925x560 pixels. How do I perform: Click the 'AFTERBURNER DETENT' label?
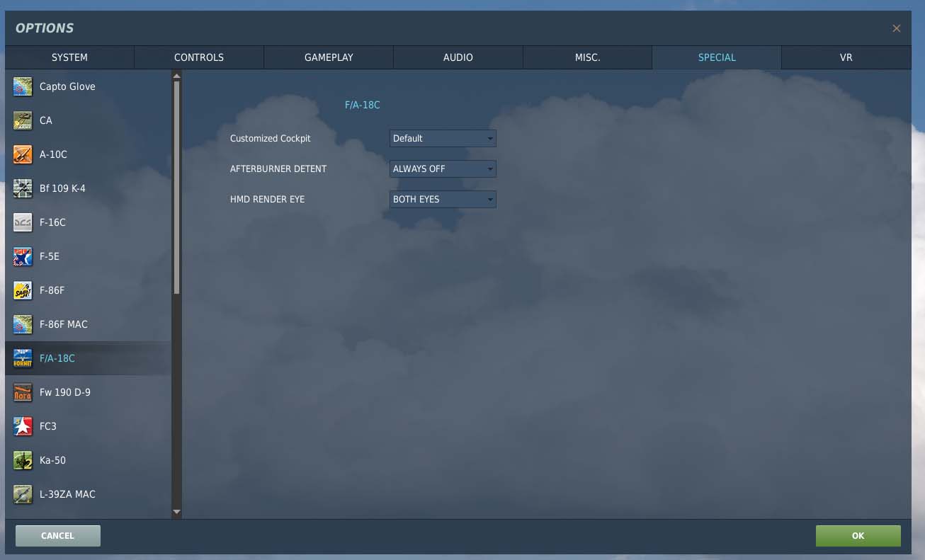[x=278, y=168]
